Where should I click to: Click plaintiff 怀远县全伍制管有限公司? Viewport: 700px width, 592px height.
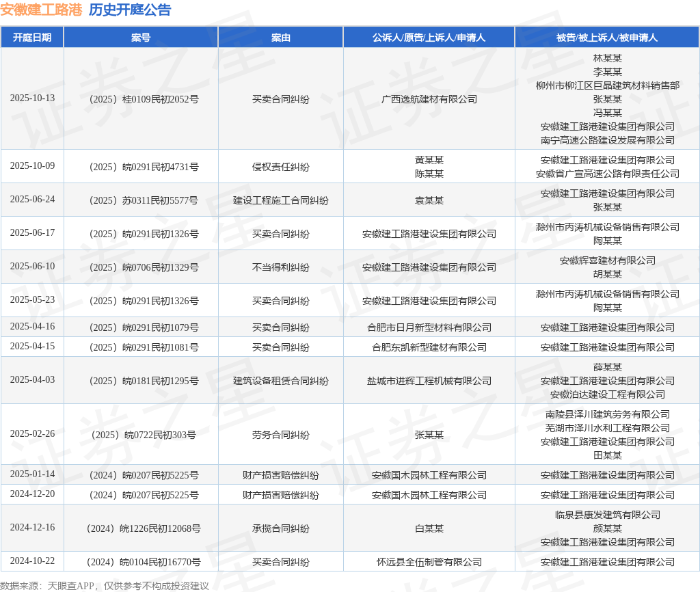pyautogui.click(x=429, y=562)
